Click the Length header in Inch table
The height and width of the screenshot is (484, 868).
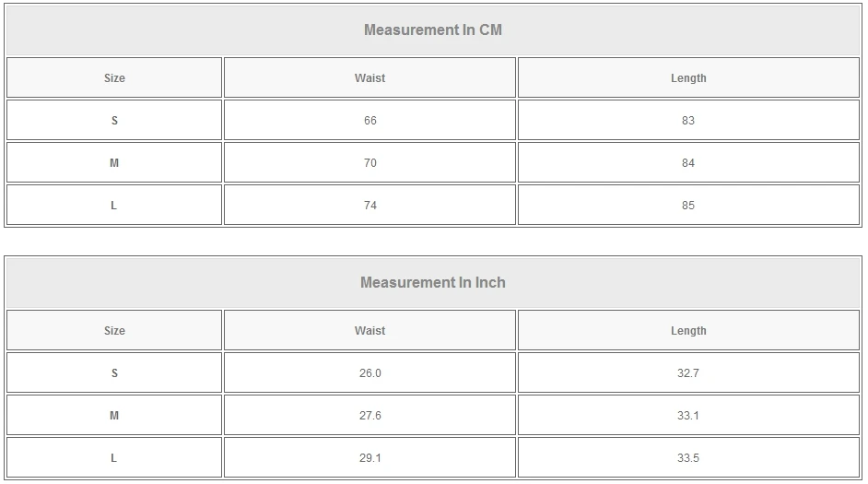coord(688,331)
